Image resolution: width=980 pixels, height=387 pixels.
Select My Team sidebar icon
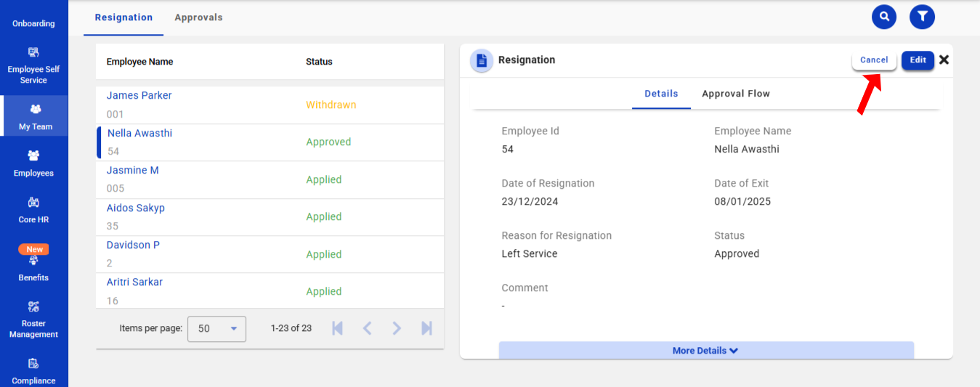[x=35, y=116]
